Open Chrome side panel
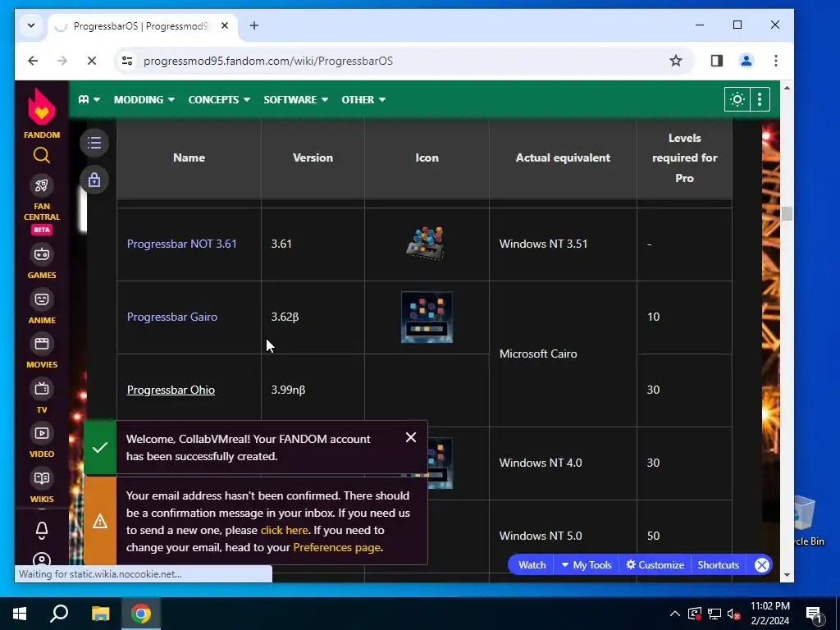Screen dimensions: 840x630 click(717, 61)
